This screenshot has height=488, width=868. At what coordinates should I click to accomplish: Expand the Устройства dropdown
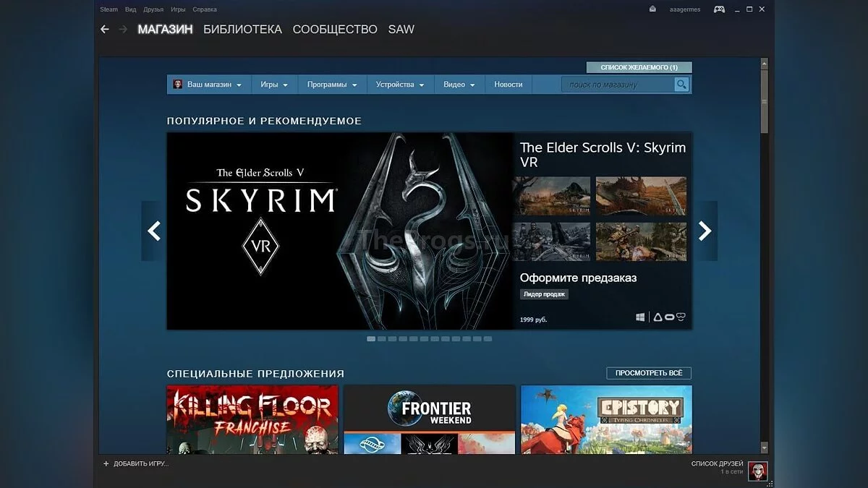400,85
